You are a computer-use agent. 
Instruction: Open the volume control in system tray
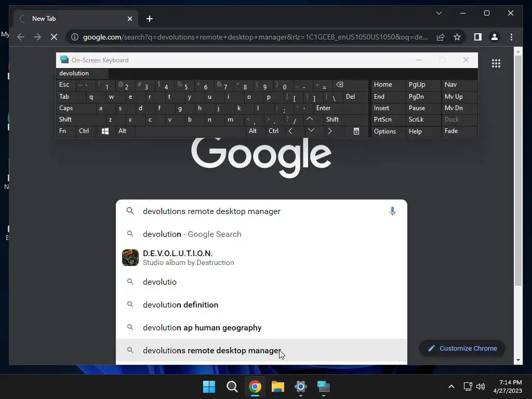point(481,387)
